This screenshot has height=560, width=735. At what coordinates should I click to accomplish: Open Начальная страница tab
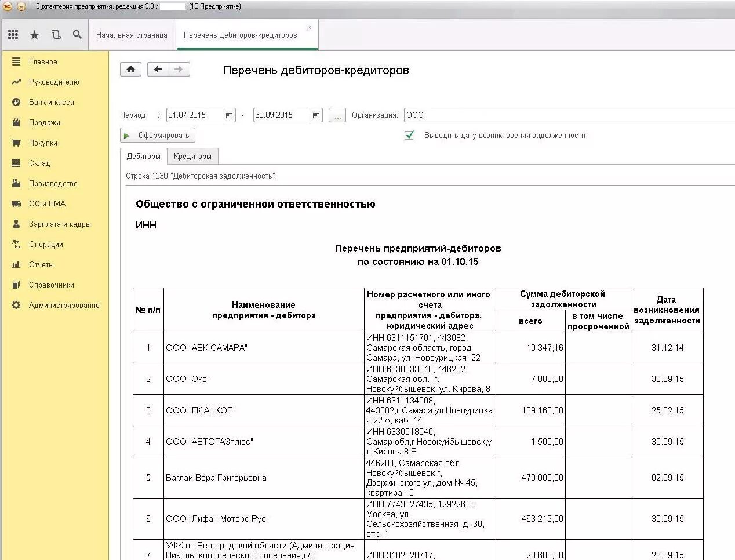[132, 35]
